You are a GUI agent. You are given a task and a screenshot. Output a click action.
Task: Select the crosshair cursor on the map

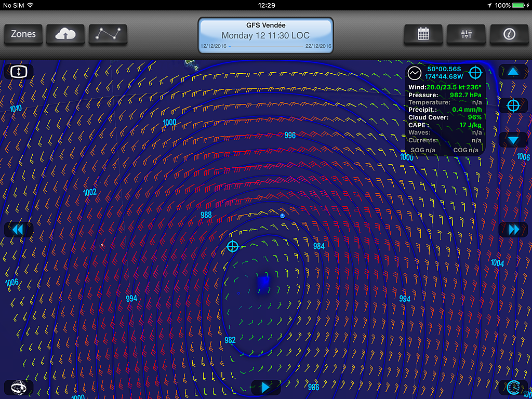coord(232,246)
